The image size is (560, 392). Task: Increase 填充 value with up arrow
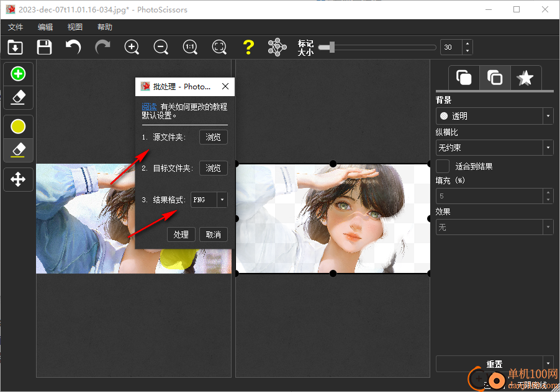548,192
